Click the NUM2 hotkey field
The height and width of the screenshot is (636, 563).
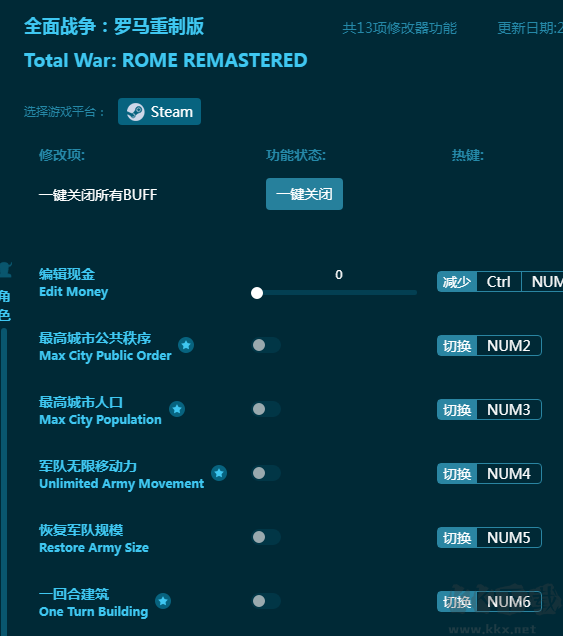click(x=509, y=346)
